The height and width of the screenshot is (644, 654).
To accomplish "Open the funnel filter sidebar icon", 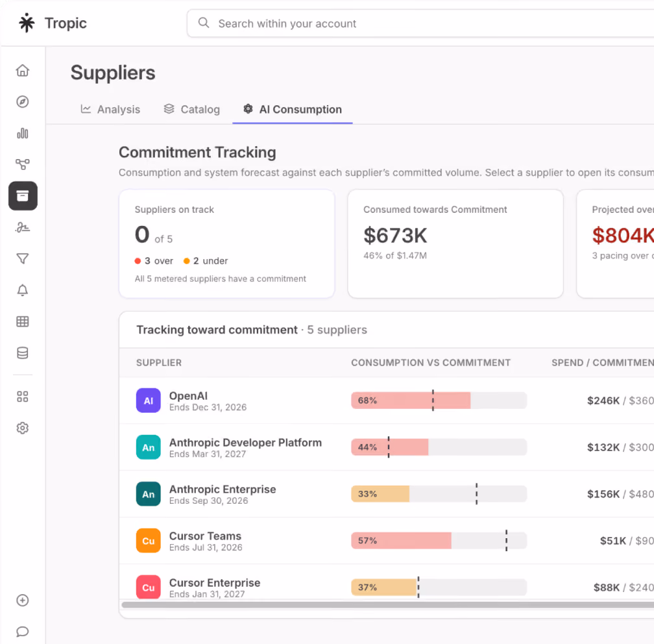I will click(x=23, y=259).
